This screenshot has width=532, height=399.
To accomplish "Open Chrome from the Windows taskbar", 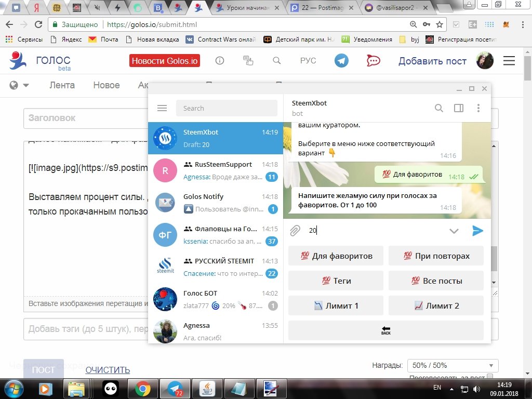I will click(x=143, y=389).
